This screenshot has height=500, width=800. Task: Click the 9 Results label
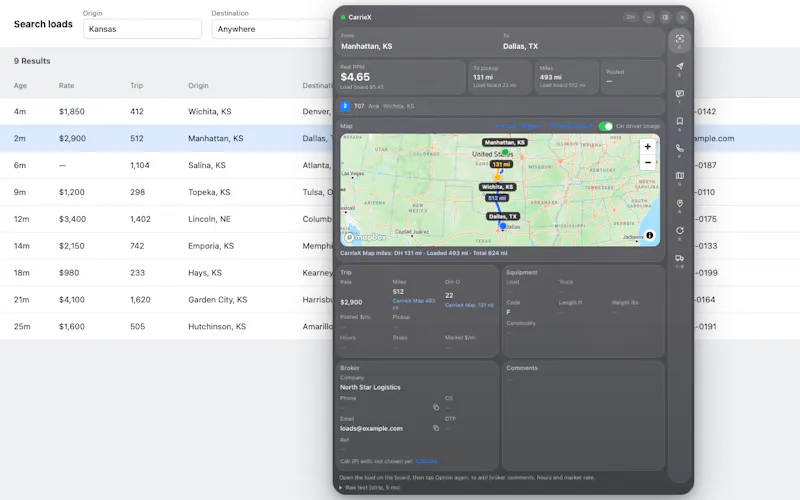click(x=32, y=61)
